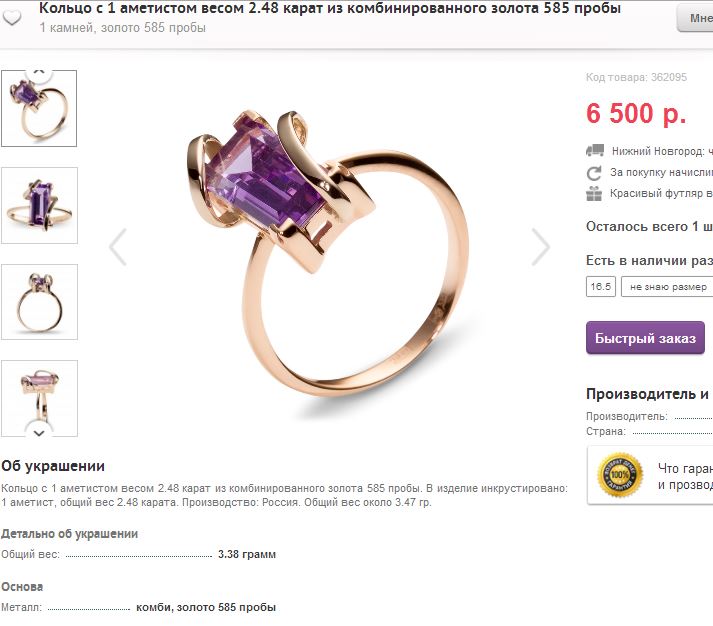Add ring to favorites with heart icon

pos(12,18)
